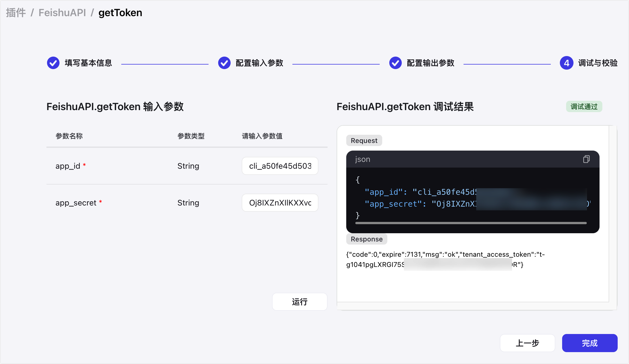The width and height of the screenshot is (629, 364).
Task: Click the Response label
Action: point(367,239)
